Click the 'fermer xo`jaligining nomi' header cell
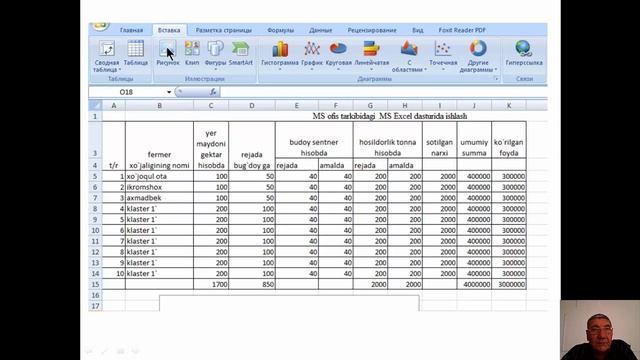The height and width of the screenshot is (360, 640). coord(159,146)
